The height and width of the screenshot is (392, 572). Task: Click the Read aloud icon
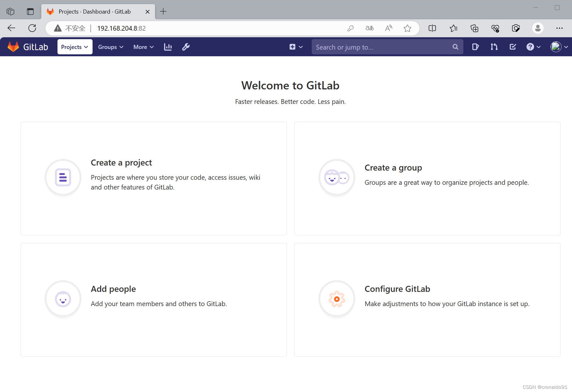tap(388, 28)
